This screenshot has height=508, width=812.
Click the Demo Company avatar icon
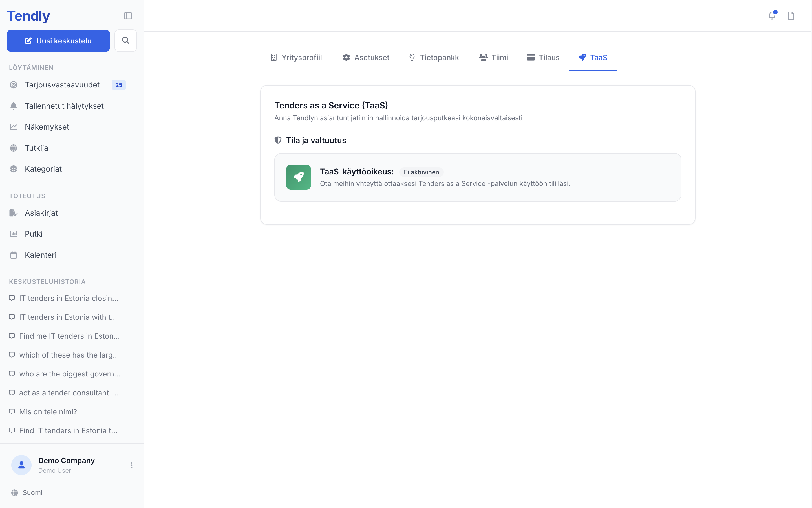coord(21,465)
